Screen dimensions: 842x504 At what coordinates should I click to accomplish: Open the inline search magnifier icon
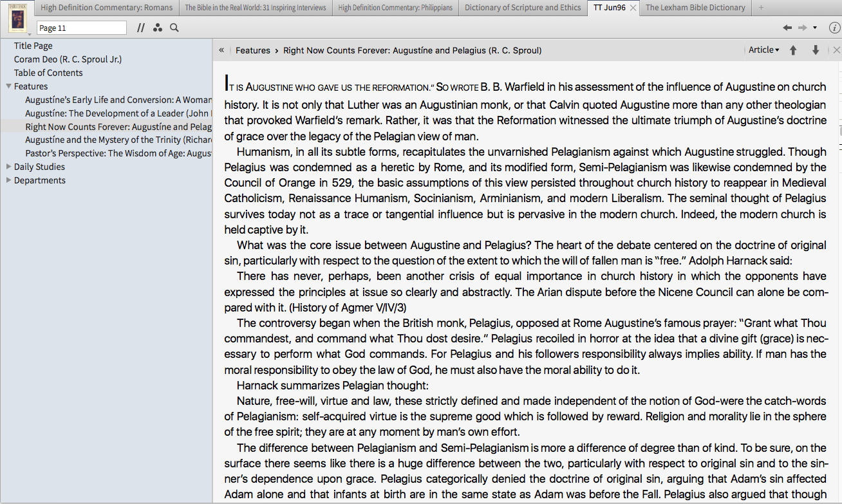(174, 28)
